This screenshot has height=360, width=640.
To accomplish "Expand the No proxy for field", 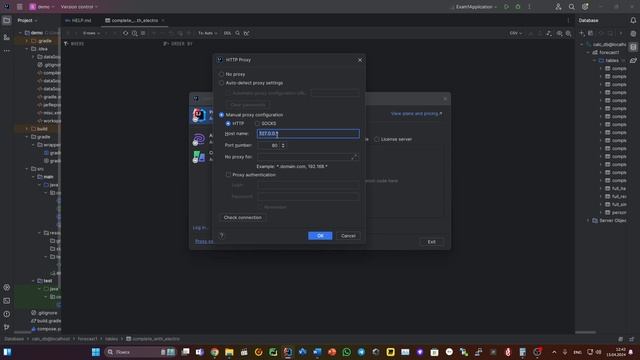I will [x=354, y=157].
